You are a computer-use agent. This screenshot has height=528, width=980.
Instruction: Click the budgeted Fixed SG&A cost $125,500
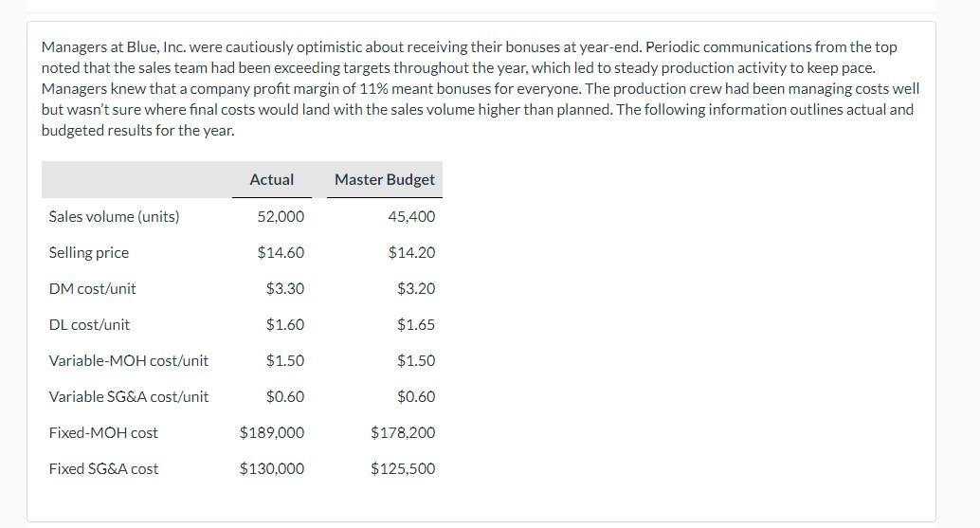click(403, 468)
